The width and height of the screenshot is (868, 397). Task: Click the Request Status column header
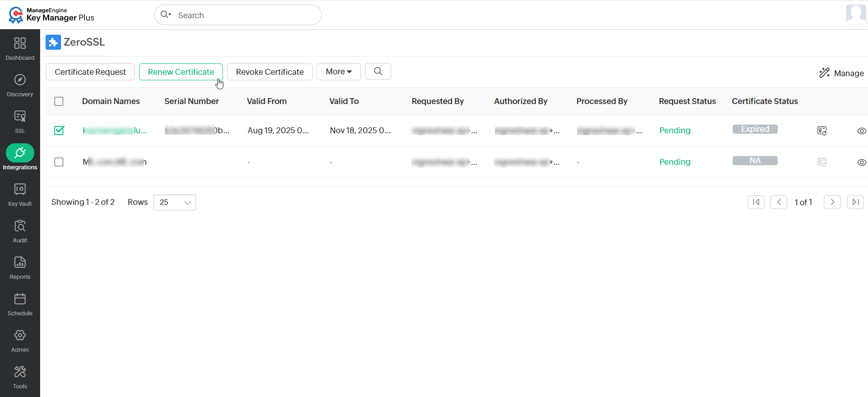click(687, 101)
